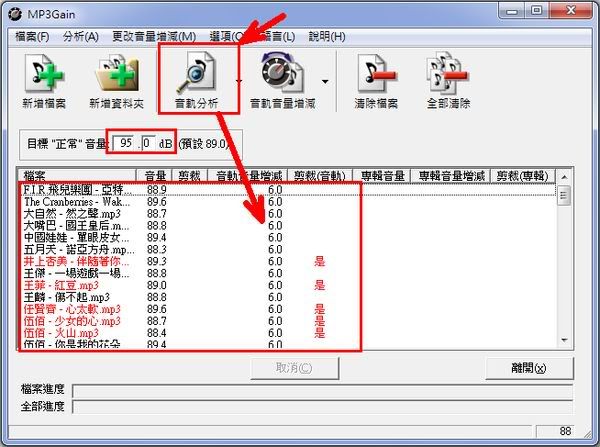The height and width of the screenshot is (447, 600).
Task: Sort by the 剪裁(專輯) column header
Action: [x=523, y=176]
